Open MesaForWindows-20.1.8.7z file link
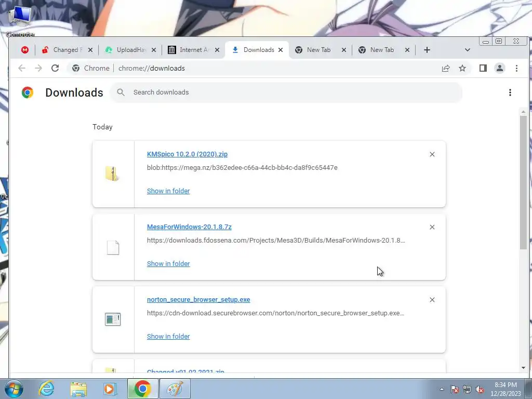532x399 pixels. coord(189,227)
